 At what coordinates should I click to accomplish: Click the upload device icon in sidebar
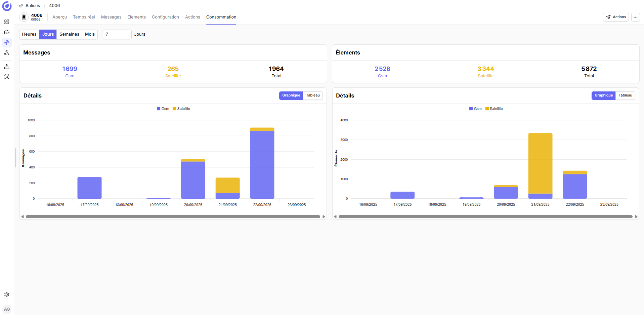pos(7,67)
